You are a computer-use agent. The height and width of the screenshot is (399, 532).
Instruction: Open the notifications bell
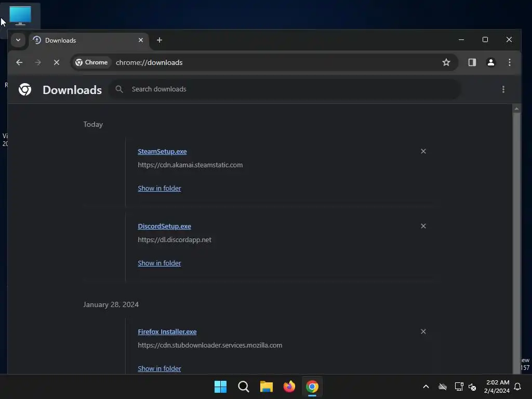tap(517, 387)
